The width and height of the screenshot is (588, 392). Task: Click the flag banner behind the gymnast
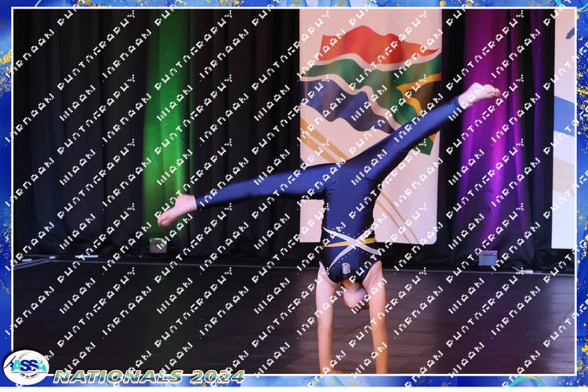370,126
